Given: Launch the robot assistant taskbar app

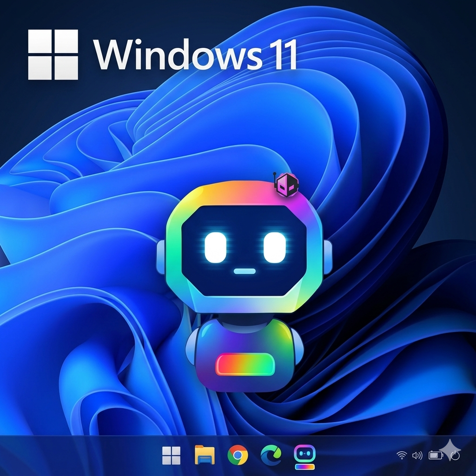Looking at the screenshot, I should tap(305, 456).
